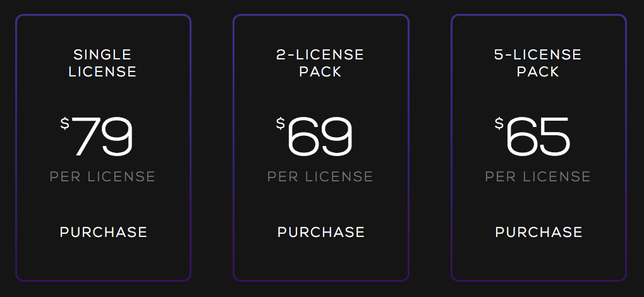This screenshot has width=644, height=297.
Task: Click the 69 price number
Action: (x=320, y=136)
